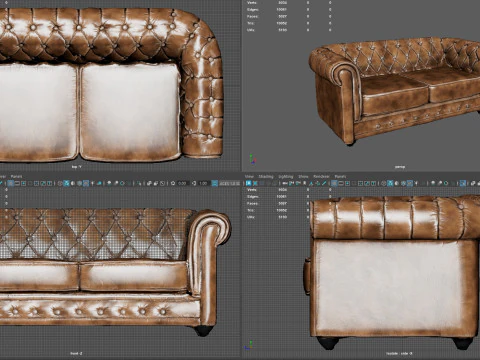
Task: Switch side viewport to wireframe display
Action: point(383,183)
